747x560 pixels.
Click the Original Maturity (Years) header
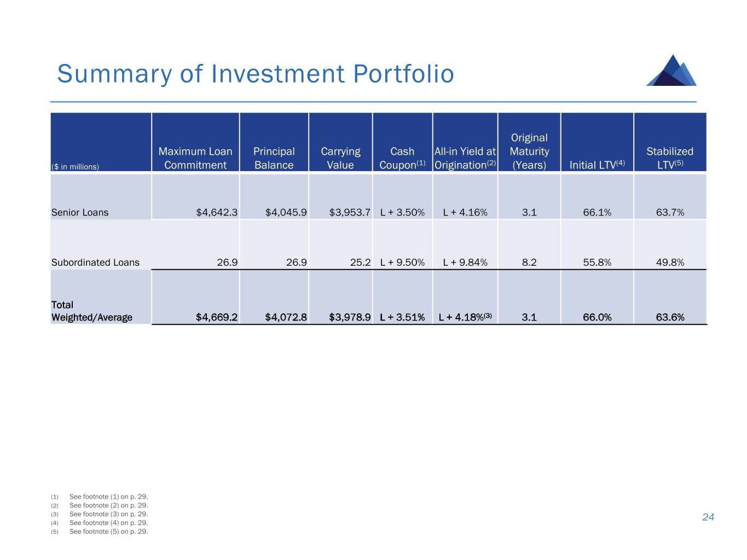(529, 151)
